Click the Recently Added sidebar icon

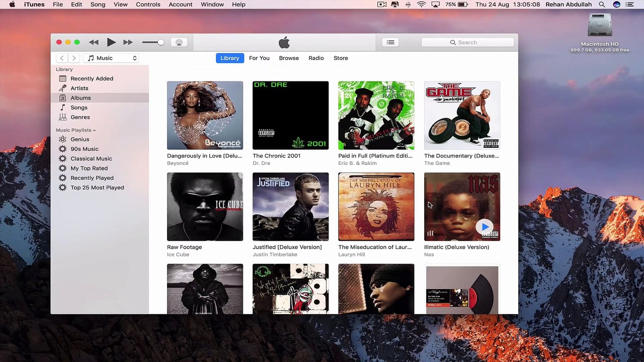(62, 78)
